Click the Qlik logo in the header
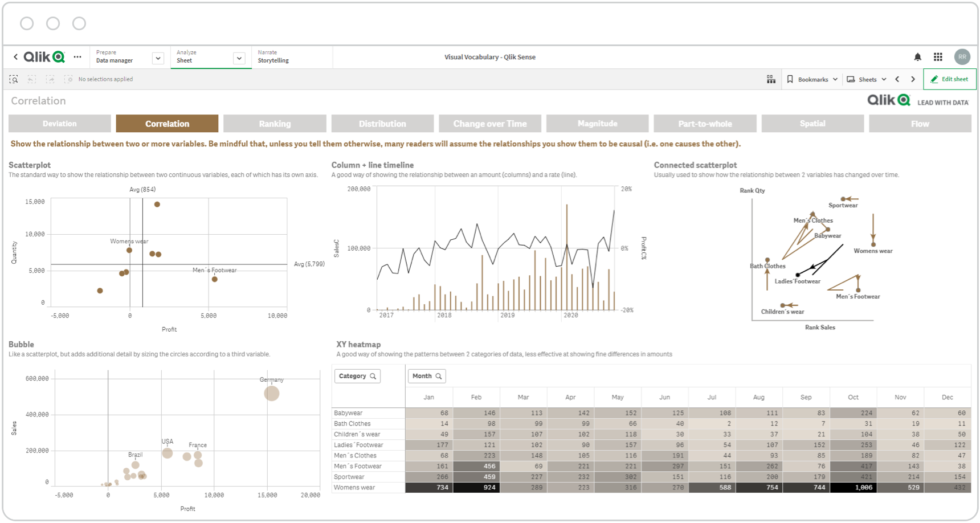Viewport: 980px width, 523px height. 44,57
